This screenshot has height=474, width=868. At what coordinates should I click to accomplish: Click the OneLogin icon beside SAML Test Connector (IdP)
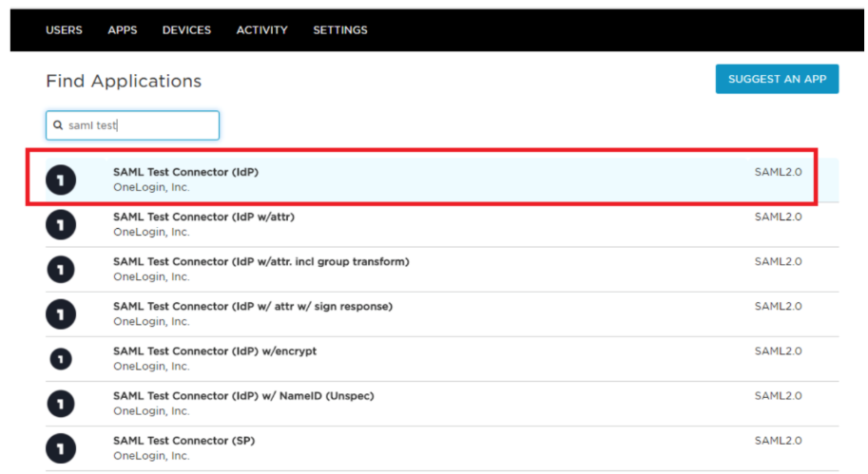click(61, 179)
